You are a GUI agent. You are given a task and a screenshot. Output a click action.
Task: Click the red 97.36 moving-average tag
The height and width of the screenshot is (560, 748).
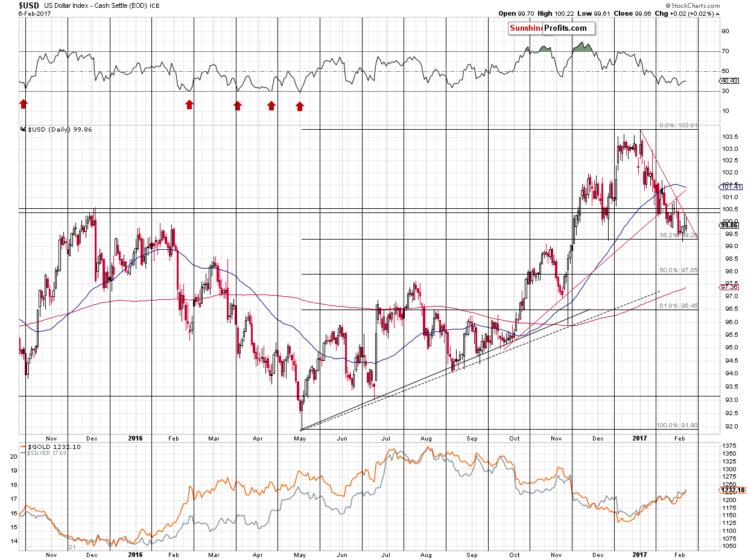coord(729,287)
